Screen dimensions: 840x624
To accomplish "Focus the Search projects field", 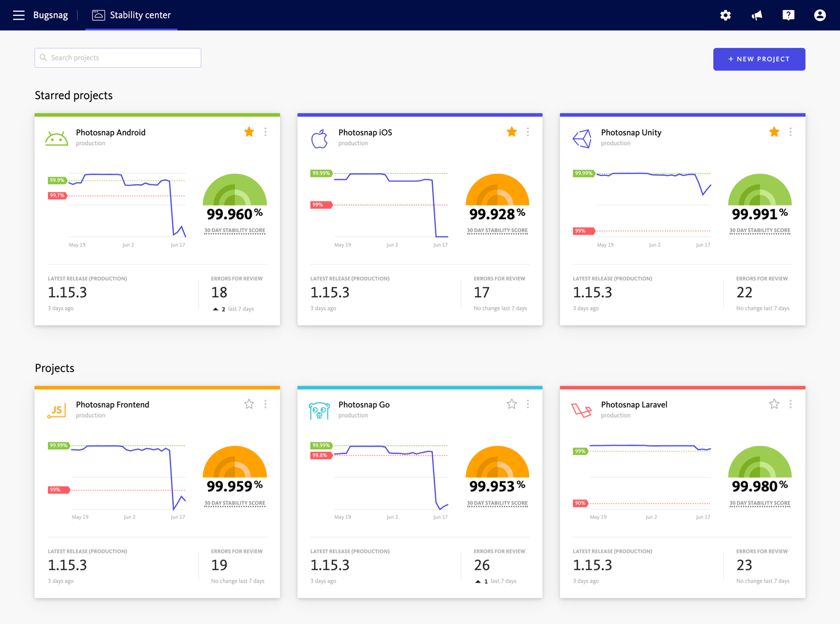I will (x=118, y=58).
